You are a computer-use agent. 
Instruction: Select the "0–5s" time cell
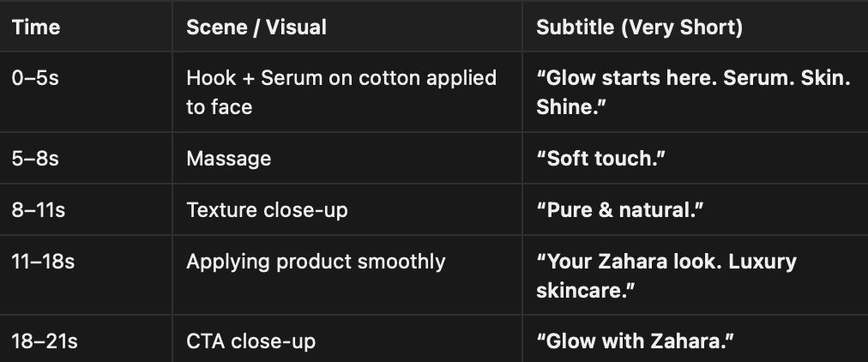point(35,78)
